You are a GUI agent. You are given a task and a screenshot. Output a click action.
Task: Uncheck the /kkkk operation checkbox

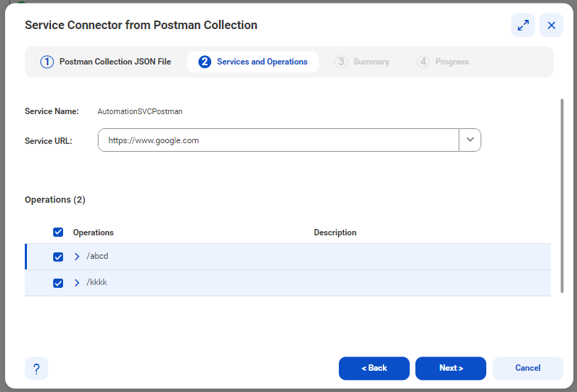(58, 283)
